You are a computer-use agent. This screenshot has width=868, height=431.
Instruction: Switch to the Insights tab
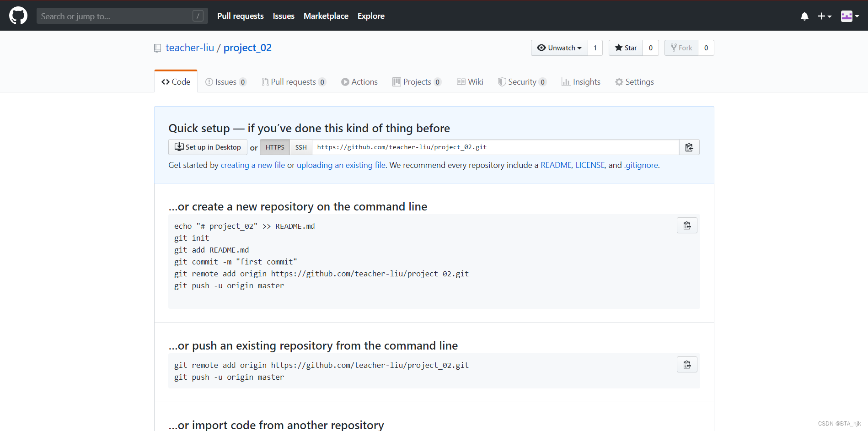coord(581,82)
